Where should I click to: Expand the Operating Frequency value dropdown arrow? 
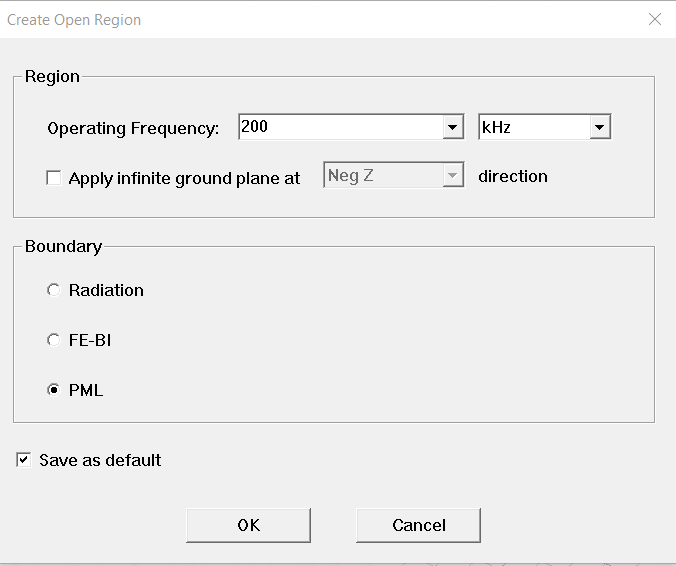452,127
